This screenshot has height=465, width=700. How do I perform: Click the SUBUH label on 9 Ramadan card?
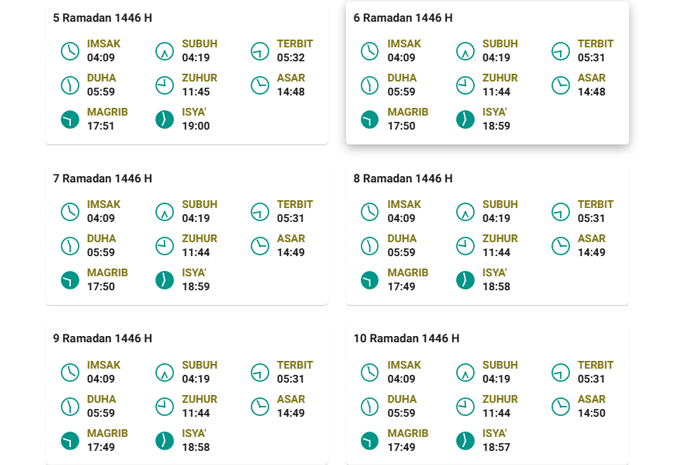(x=200, y=365)
